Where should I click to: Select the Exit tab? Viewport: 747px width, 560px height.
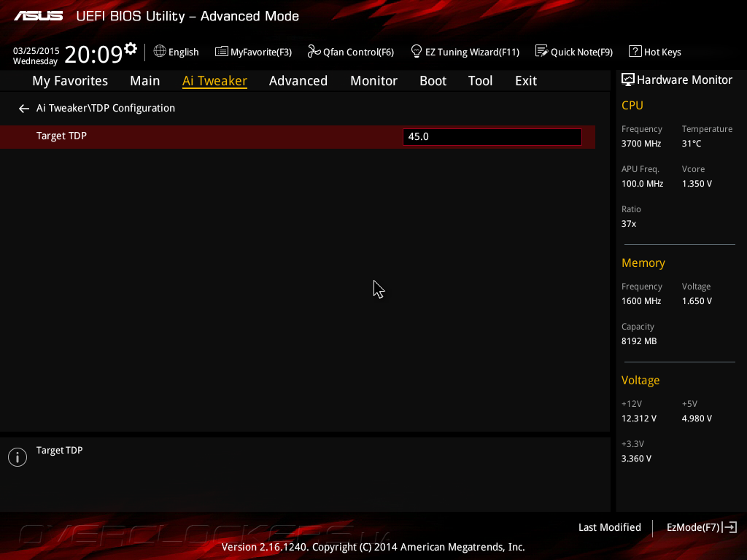[x=526, y=81]
